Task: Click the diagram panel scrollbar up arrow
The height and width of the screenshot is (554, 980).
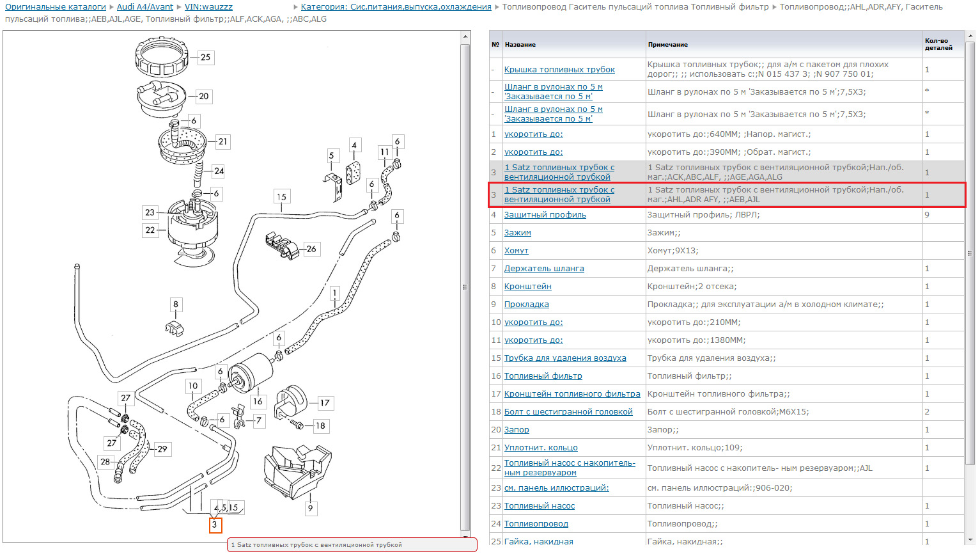Action: [x=465, y=36]
